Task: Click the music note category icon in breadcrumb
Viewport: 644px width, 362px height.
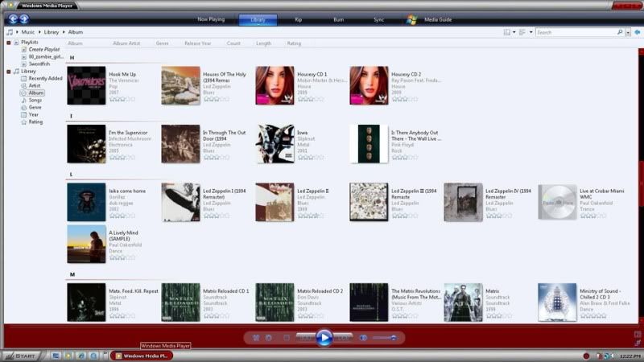Action: click(x=10, y=32)
